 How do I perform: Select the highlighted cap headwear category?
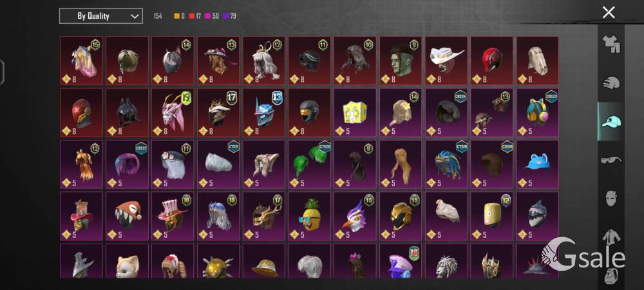[611, 122]
